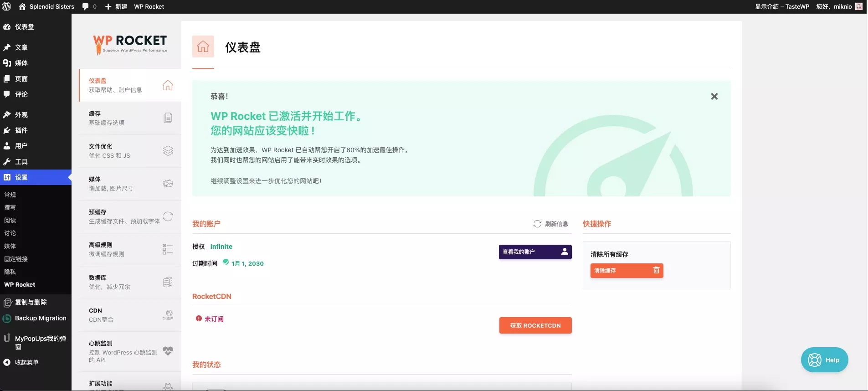
Task: Click the refresh info icon in 我的账户
Action: coord(537,224)
